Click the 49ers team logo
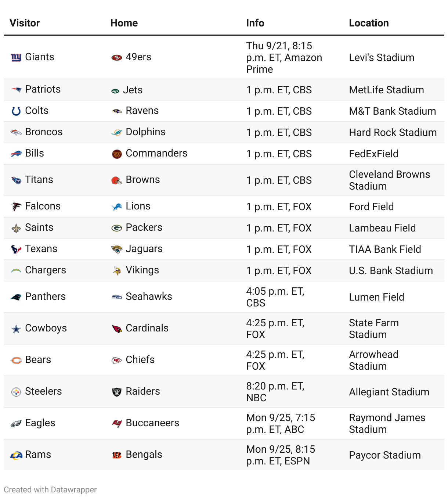 coord(117,57)
